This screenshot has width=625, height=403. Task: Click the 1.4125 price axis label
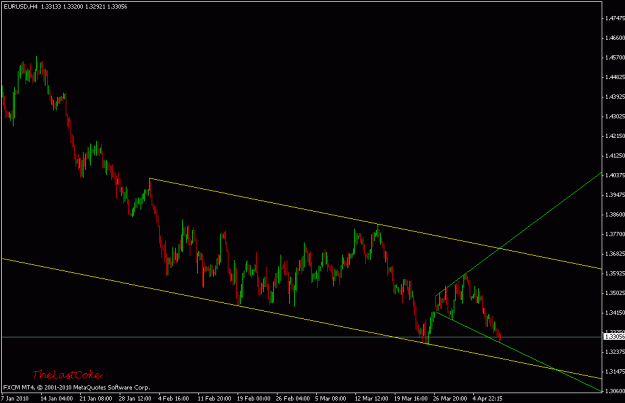(615, 155)
